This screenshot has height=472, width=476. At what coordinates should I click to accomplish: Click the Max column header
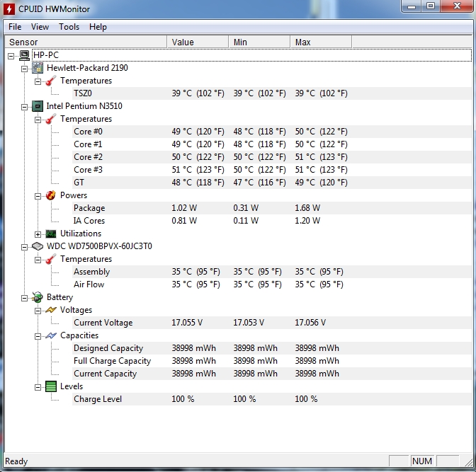[321, 42]
